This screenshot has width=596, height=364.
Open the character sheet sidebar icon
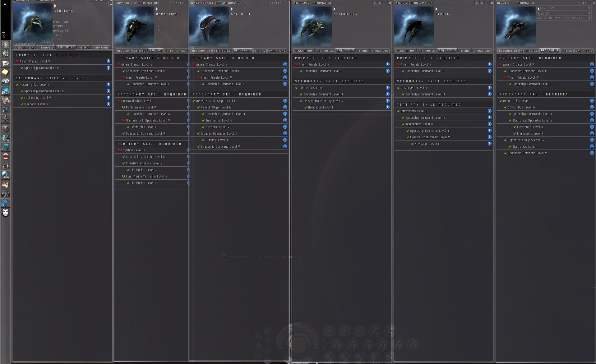[6, 44]
